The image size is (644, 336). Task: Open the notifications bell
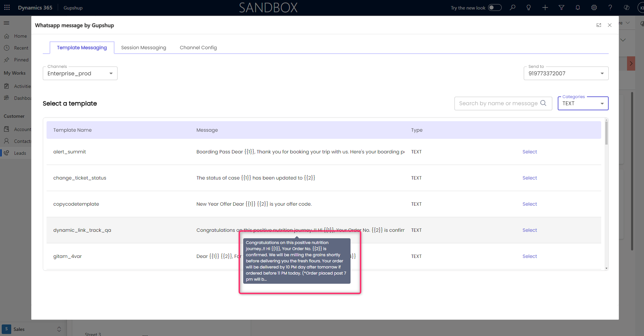pos(578,7)
